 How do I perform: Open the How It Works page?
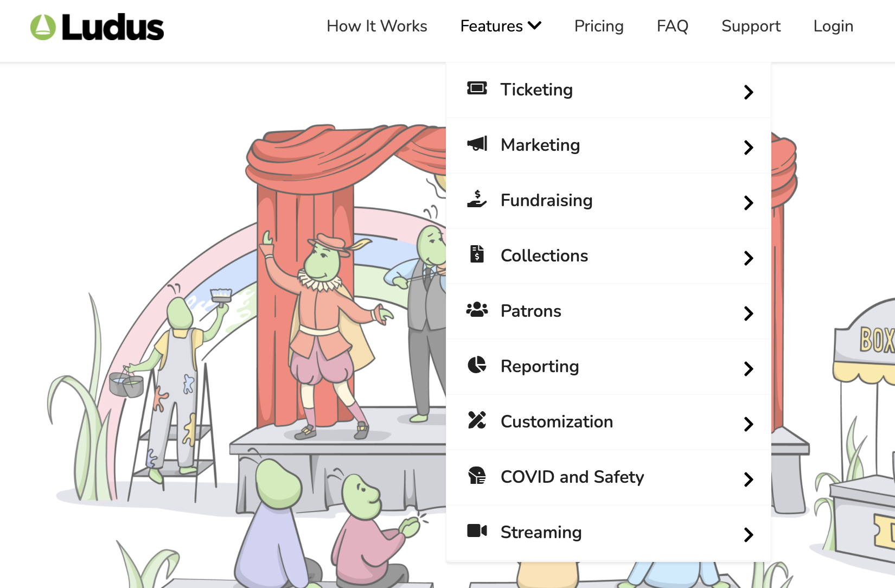click(377, 26)
